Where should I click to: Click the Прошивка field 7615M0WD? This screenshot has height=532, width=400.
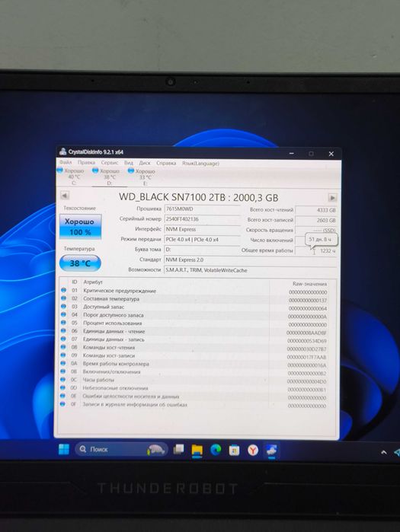202,209
